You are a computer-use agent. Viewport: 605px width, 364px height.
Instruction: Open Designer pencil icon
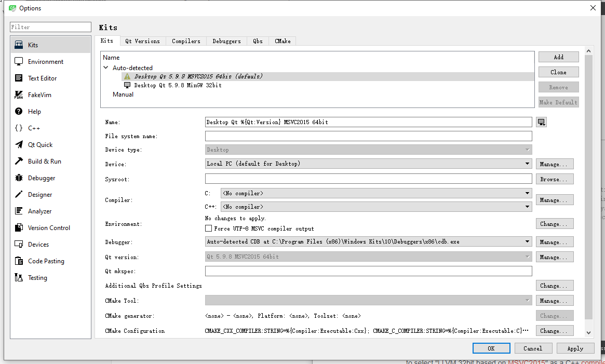tap(19, 194)
